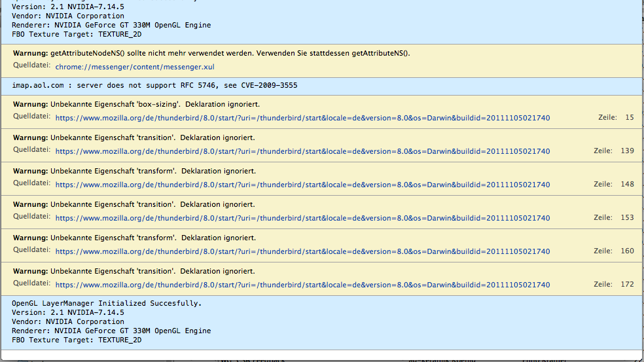
Task: Open the chrome://messenger/content/messenger.xul source link
Action: click(135, 67)
